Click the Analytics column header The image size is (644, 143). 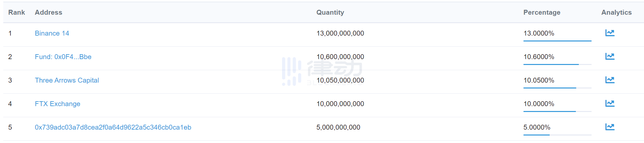click(616, 12)
